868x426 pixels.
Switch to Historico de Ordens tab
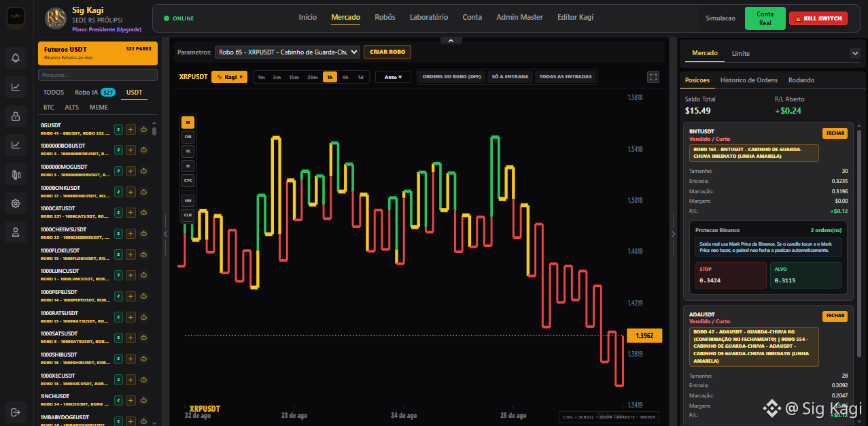point(748,80)
